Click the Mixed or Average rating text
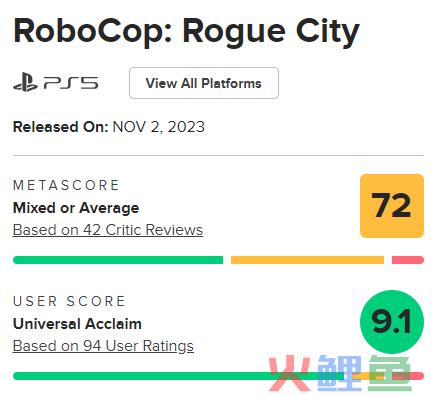Screen dimensions: 436x397 pyautogui.click(x=76, y=208)
